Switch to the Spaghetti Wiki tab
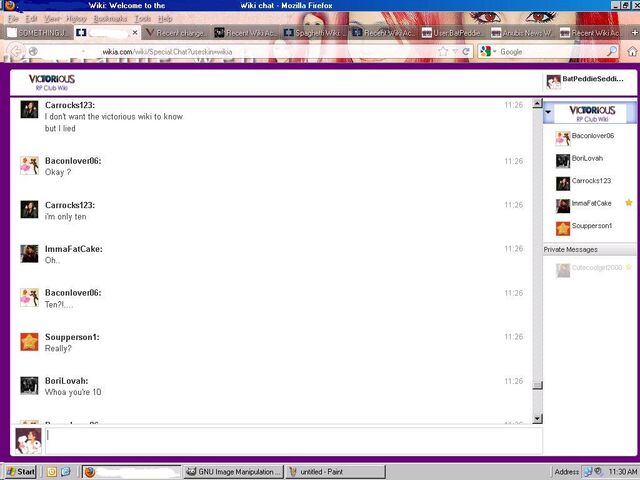The width and height of the screenshot is (640, 480). (314, 33)
